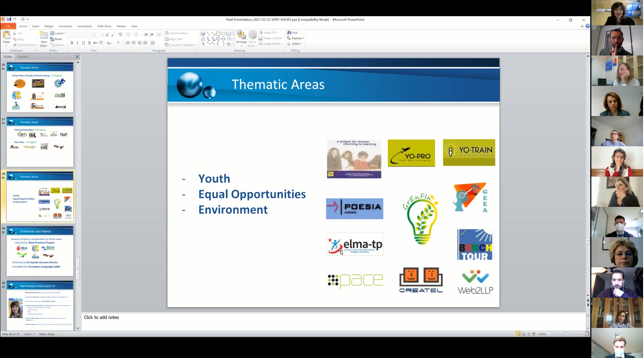The image size is (644, 358).
Task: Move the zoom slider handle
Action: [x=566, y=334]
